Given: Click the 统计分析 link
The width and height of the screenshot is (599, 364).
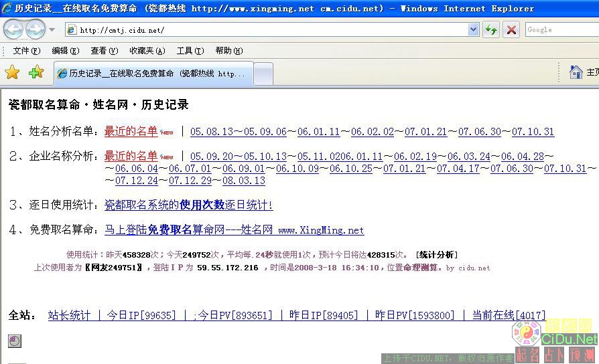Looking at the screenshot, I should pyautogui.click(x=436, y=255).
